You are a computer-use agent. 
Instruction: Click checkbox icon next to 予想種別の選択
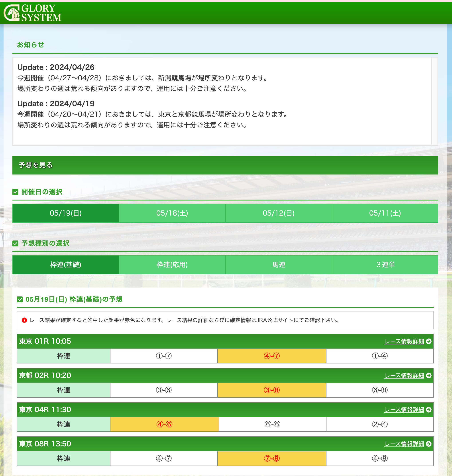coord(16,243)
